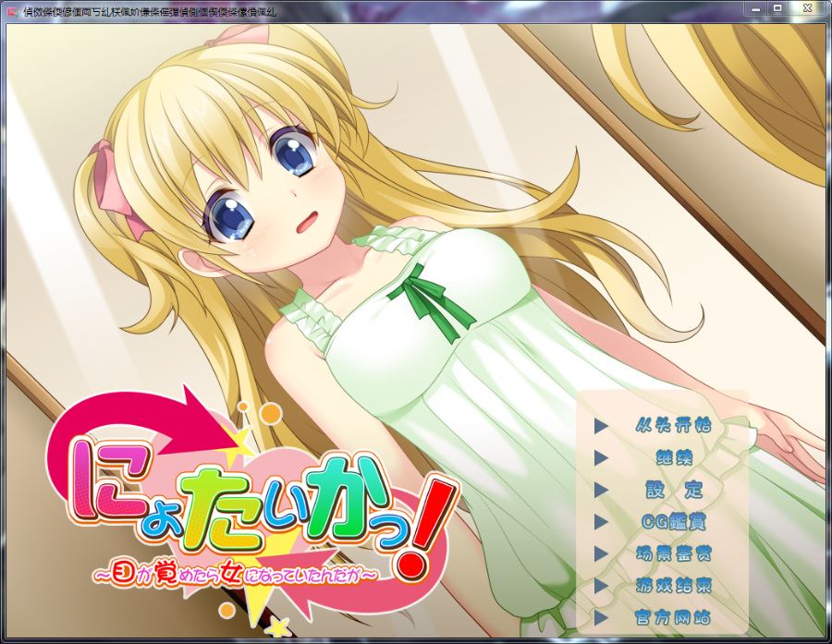
Task: Click the arrow icon beside 設定
Action: pyautogui.click(x=601, y=490)
